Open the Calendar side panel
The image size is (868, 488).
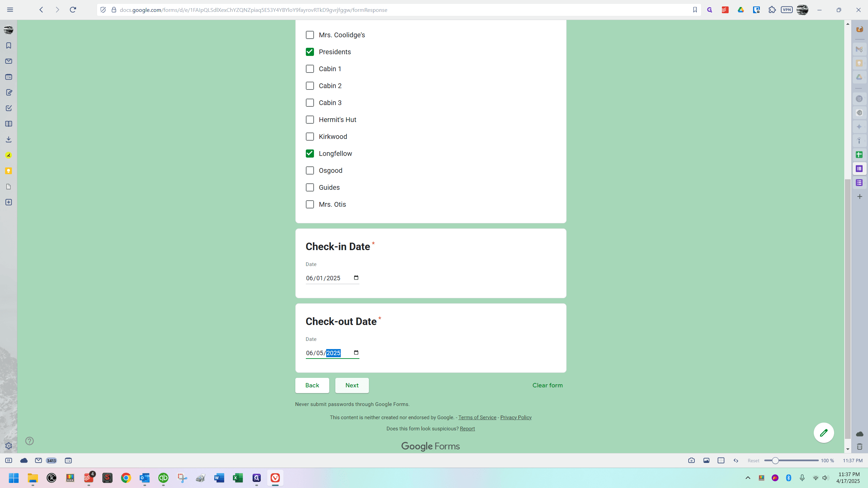[8, 77]
